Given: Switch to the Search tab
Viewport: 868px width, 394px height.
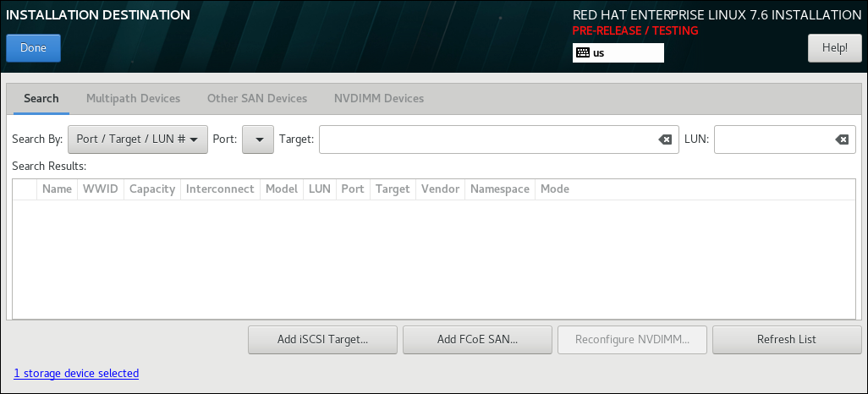Looking at the screenshot, I should [41, 98].
